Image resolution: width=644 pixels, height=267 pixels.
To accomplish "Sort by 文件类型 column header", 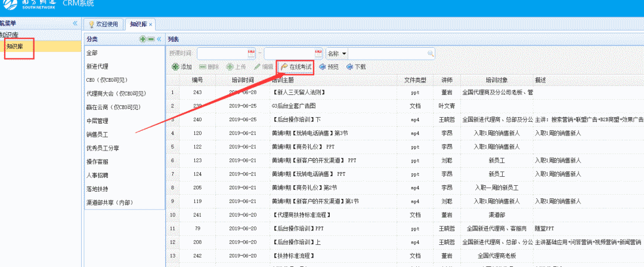I will tap(415, 80).
